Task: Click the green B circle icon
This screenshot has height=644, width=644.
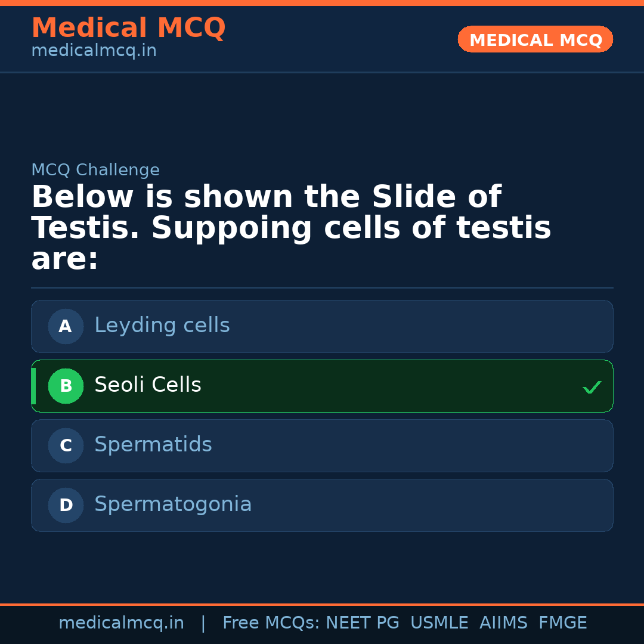Action: pos(66,386)
